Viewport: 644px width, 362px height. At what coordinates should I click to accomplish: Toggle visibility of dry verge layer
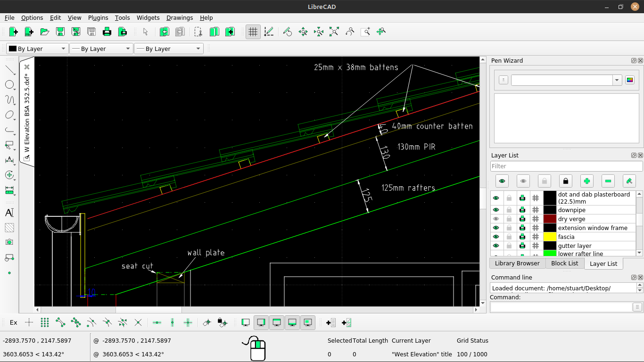496,219
